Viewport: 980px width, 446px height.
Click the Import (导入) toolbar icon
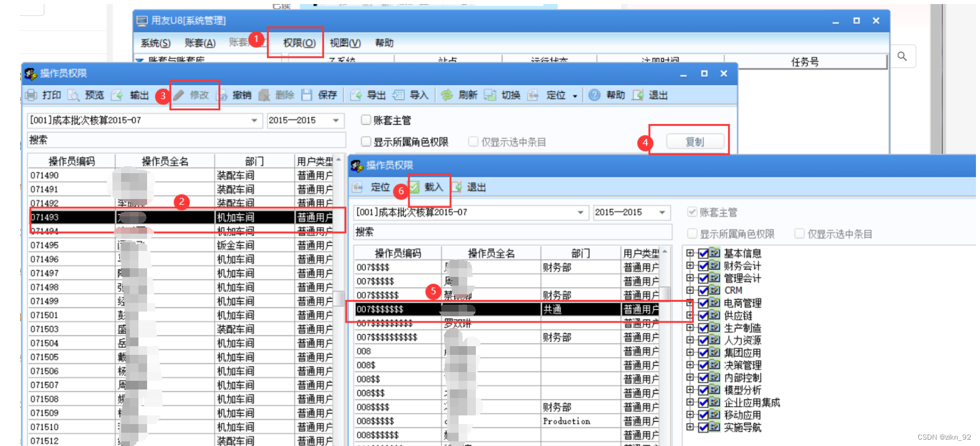click(x=399, y=95)
